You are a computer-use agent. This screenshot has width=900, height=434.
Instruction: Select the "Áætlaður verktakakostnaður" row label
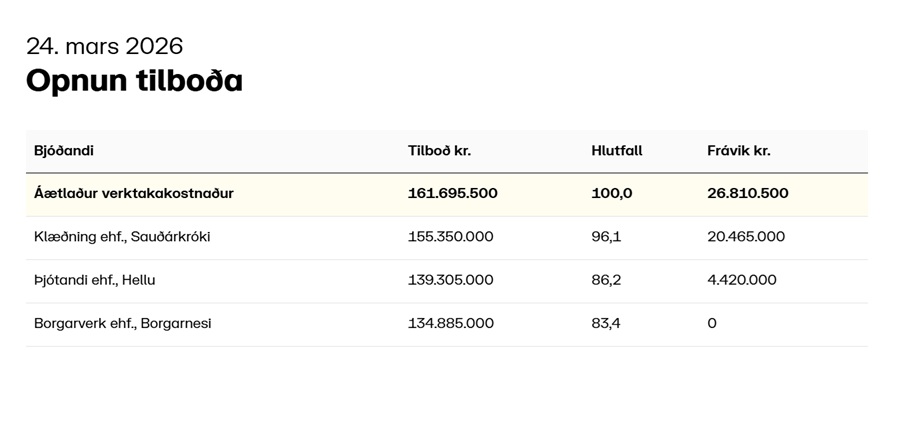point(134,193)
